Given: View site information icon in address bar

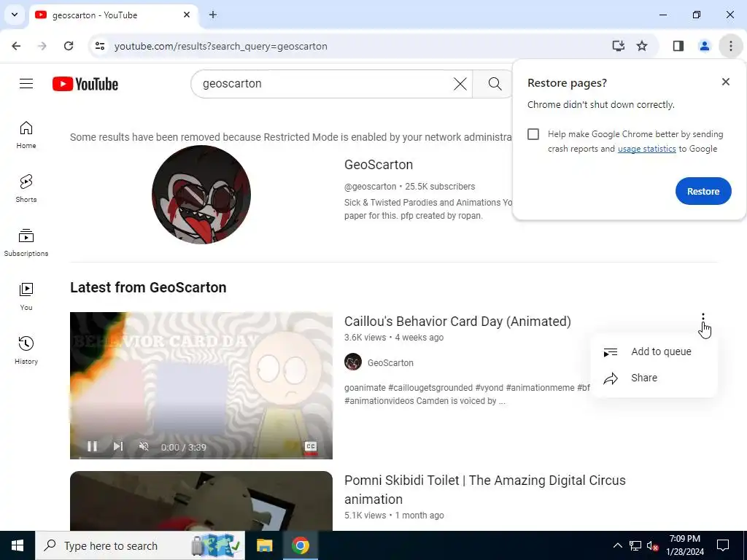Looking at the screenshot, I should [x=100, y=46].
